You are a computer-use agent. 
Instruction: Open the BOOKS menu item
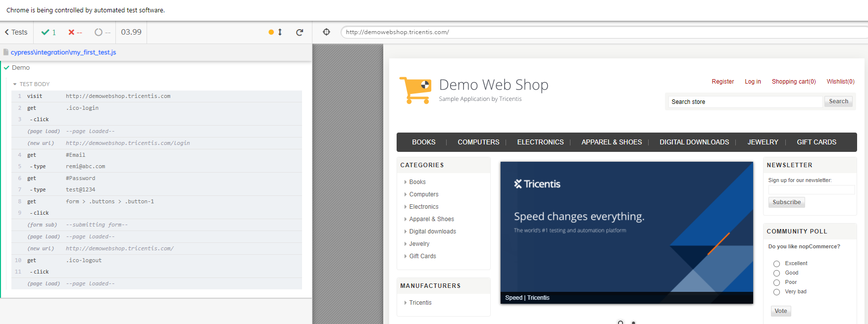[x=424, y=142]
